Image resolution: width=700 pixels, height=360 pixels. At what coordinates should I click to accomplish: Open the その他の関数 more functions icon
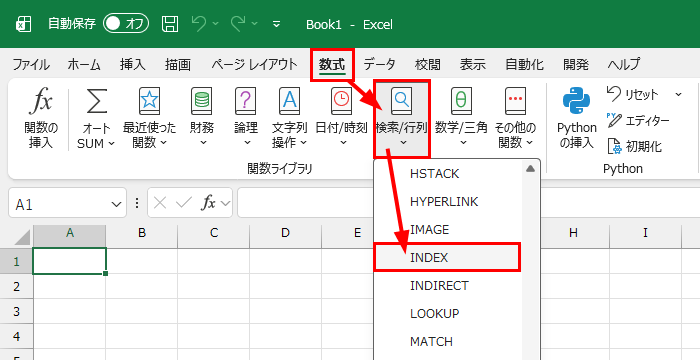click(516, 101)
